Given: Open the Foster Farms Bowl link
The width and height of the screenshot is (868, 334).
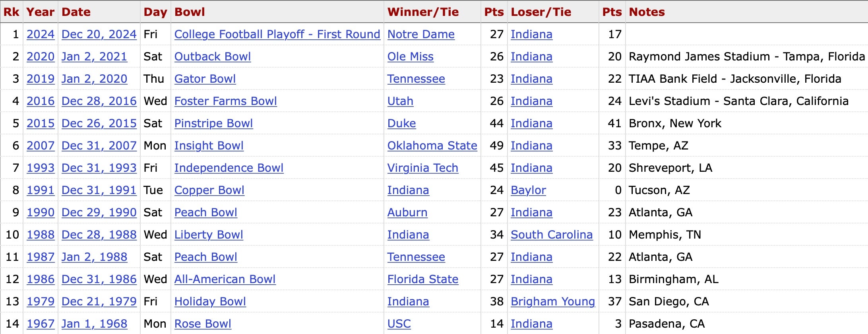Looking at the screenshot, I should (225, 101).
